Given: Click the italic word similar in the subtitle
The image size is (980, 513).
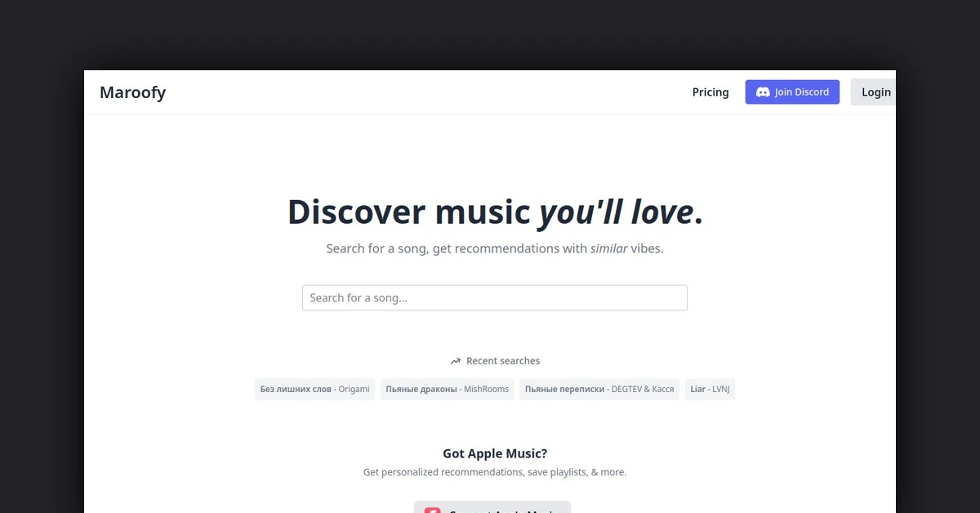Looking at the screenshot, I should [609, 248].
